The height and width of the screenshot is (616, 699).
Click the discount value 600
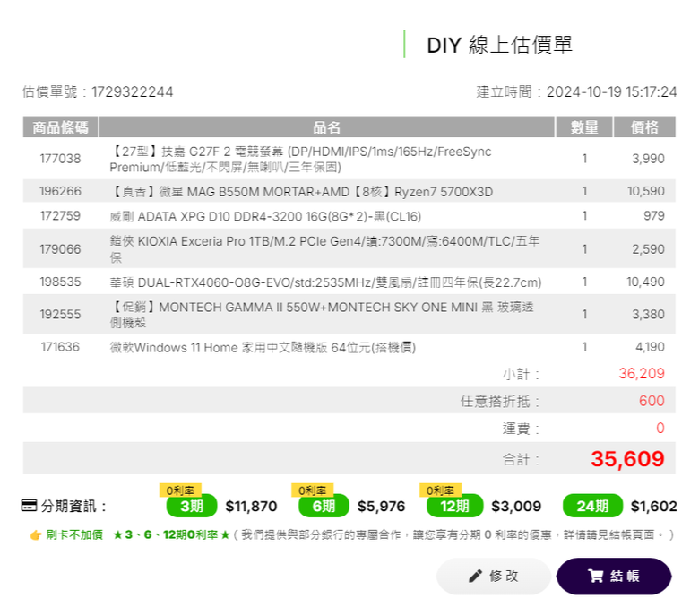(652, 401)
